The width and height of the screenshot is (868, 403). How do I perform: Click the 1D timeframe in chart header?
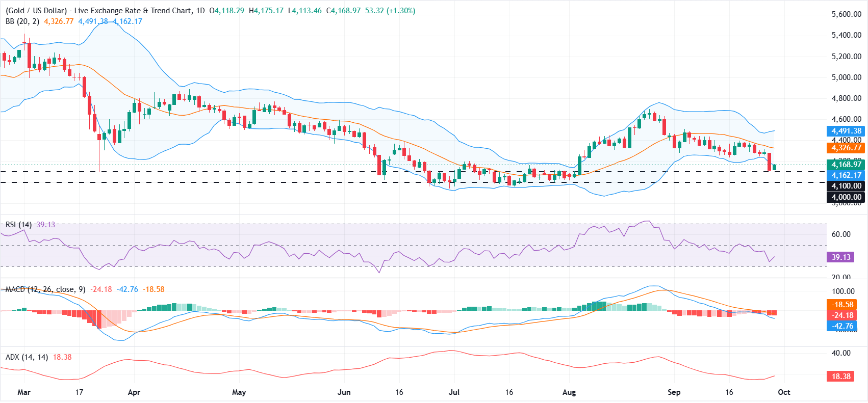200,10
